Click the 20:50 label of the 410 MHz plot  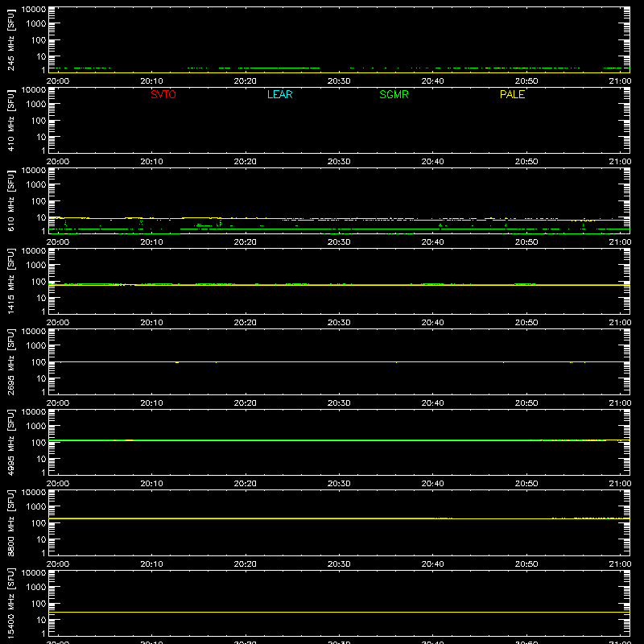[526, 162]
